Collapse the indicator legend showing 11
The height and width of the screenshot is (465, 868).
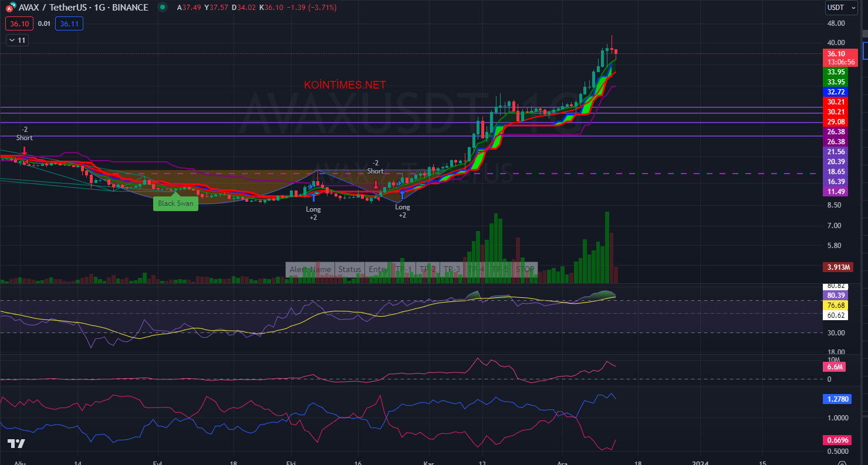point(17,40)
